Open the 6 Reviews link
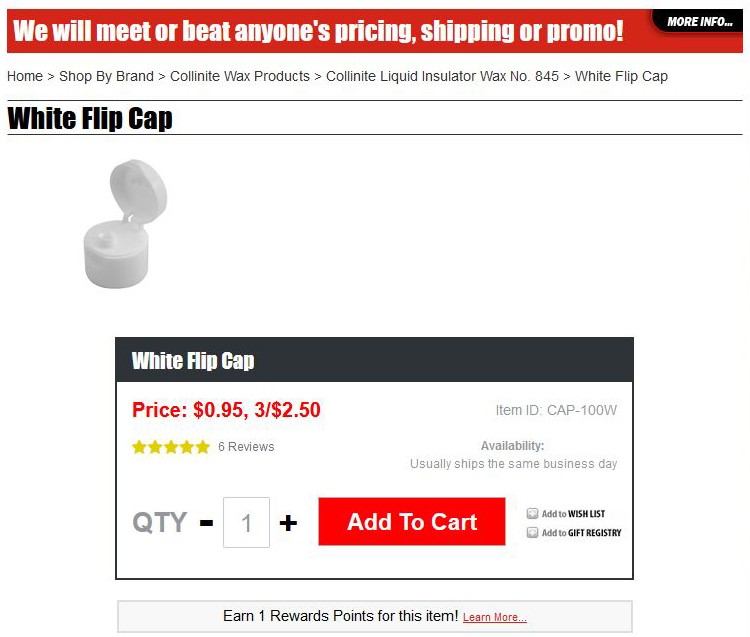The width and height of the screenshot is (750, 637). coord(246,447)
